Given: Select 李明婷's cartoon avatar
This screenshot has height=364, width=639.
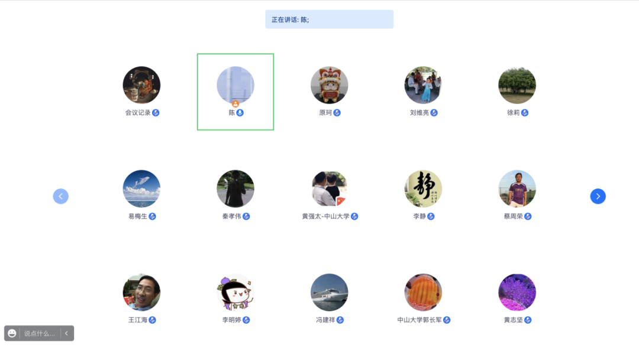Looking at the screenshot, I should (235, 292).
